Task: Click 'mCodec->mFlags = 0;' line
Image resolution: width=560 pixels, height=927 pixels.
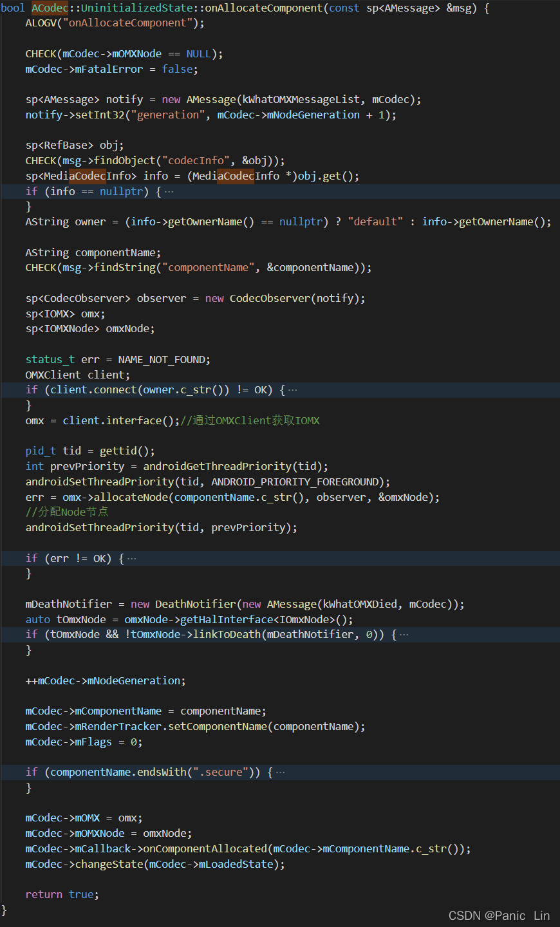Action: pyautogui.click(x=84, y=742)
